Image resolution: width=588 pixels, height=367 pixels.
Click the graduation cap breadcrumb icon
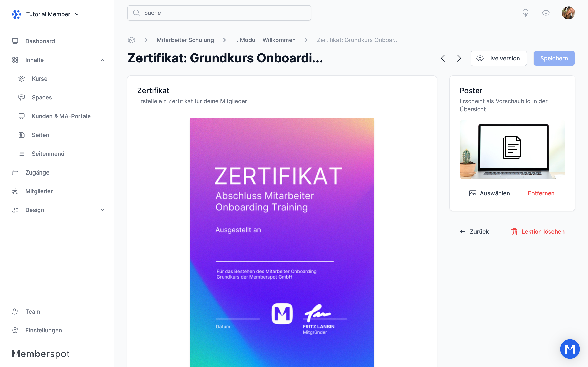click(x=131, y=40)
